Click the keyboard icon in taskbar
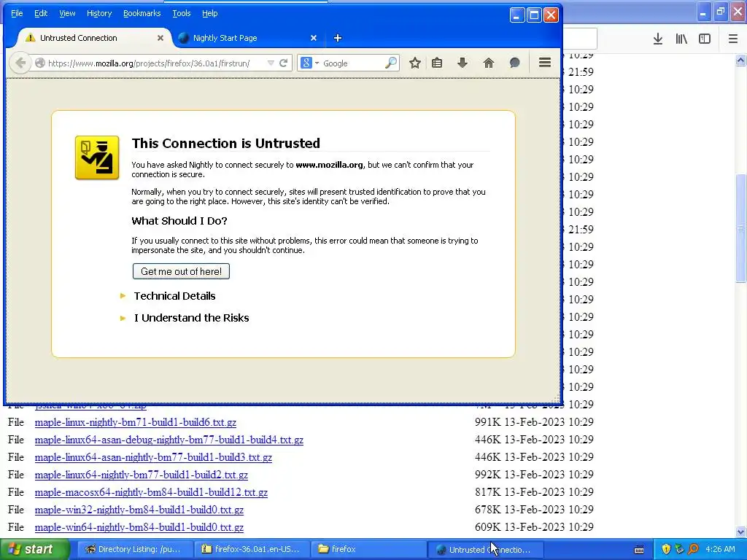 coord(639,550)
